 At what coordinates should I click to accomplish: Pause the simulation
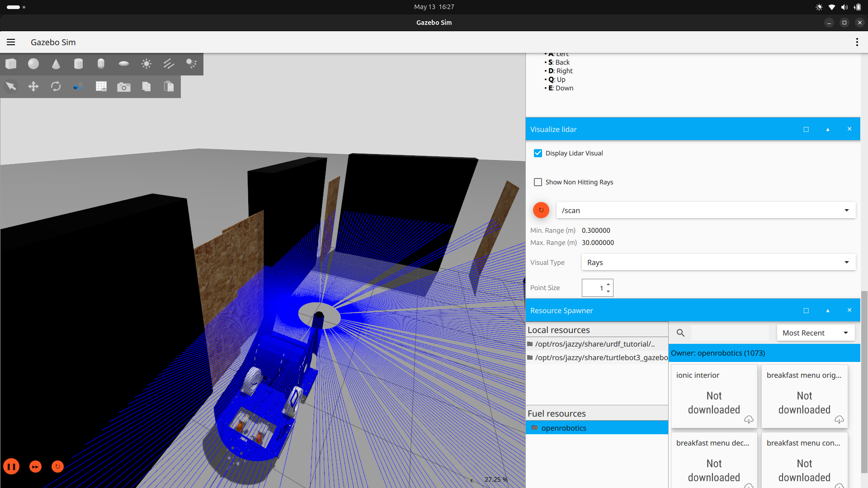tap(11, 466)
